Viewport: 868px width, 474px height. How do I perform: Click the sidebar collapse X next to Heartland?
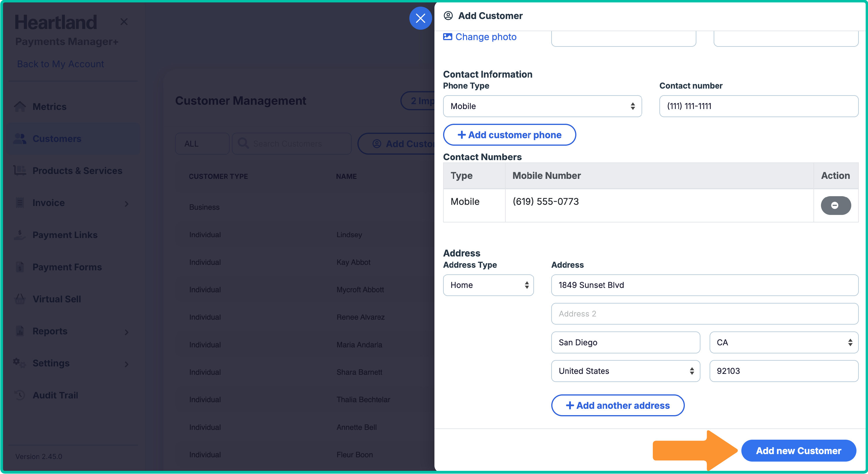(124, 22)
